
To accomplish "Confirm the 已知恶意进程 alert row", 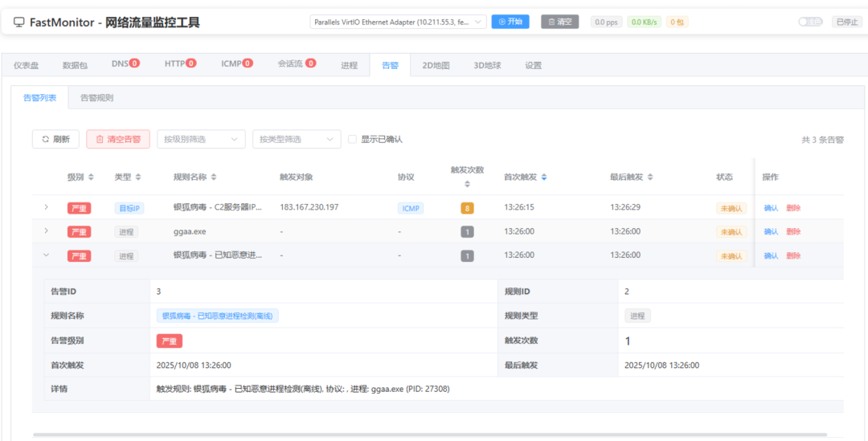I will pos(771,255).
